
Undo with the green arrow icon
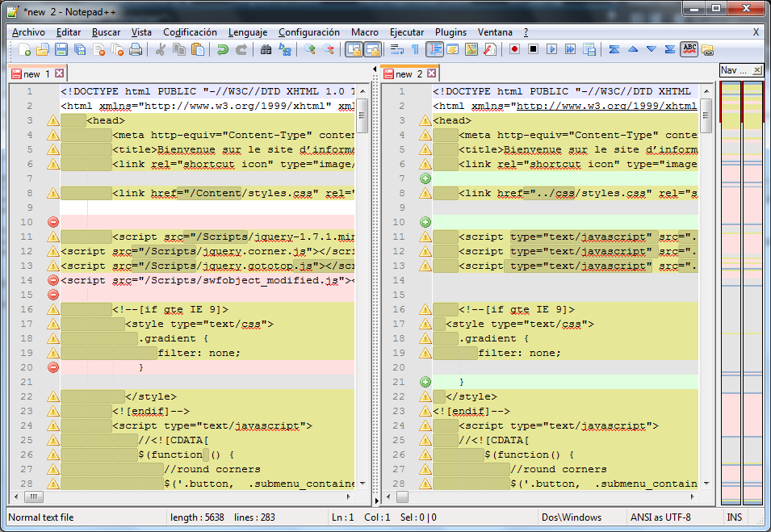(222, 50)
